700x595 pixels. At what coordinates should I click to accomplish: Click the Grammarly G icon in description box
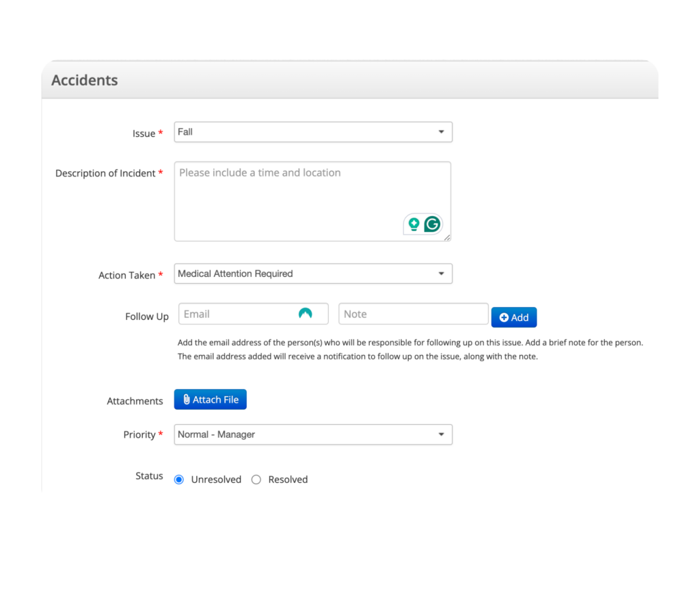432,224
